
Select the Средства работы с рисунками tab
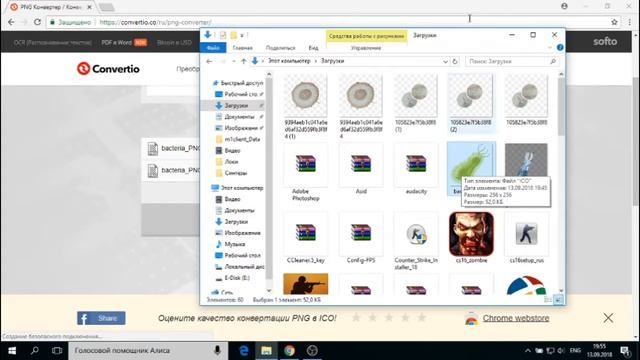pyautogui.click(x=366, y=36)
